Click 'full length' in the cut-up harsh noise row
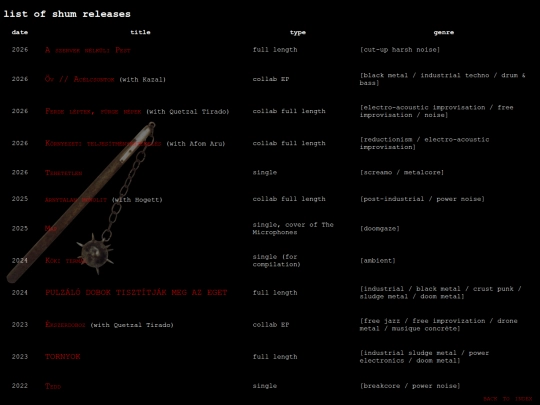 [275, 50]
